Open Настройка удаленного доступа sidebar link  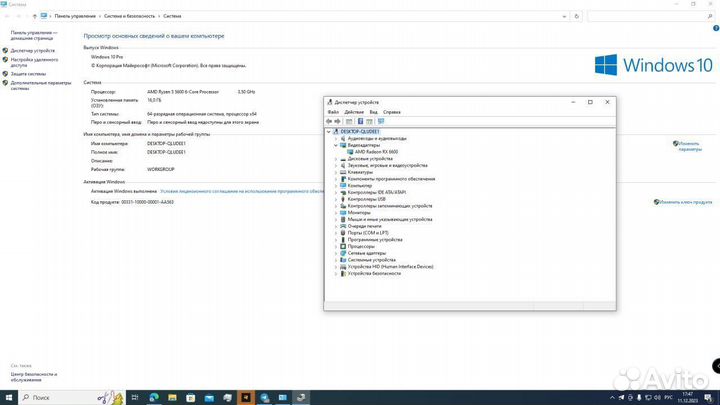pyautogui.click(x=34, y=62)
